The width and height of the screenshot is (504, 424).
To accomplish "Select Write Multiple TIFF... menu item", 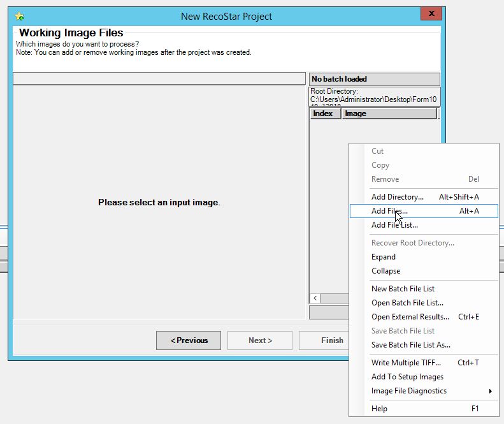I will [x=424, y=363].
